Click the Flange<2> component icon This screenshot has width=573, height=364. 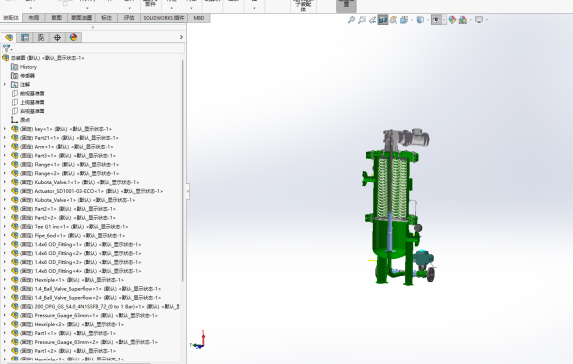click(x=15, y=173)
